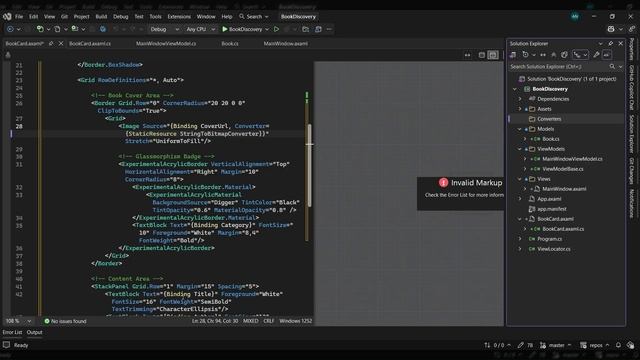640x360 pixels.
Task: Click Windows 1252 encoding indicator
Action: 296,321
